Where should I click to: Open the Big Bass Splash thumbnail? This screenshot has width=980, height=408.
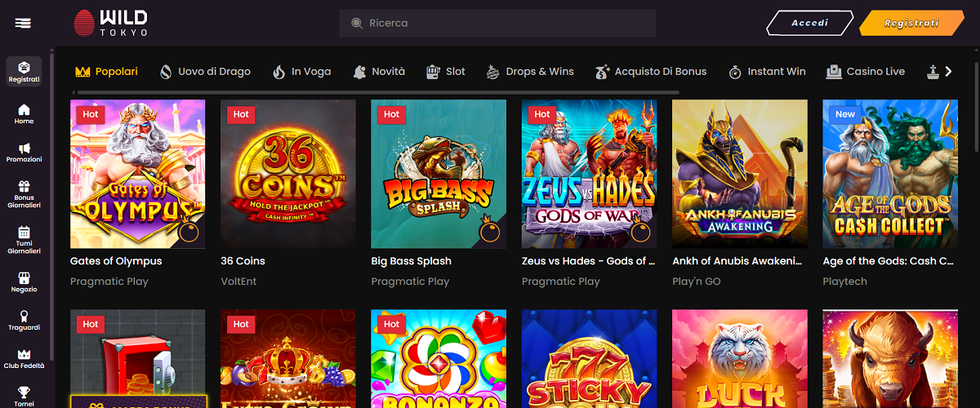point(439,174)
